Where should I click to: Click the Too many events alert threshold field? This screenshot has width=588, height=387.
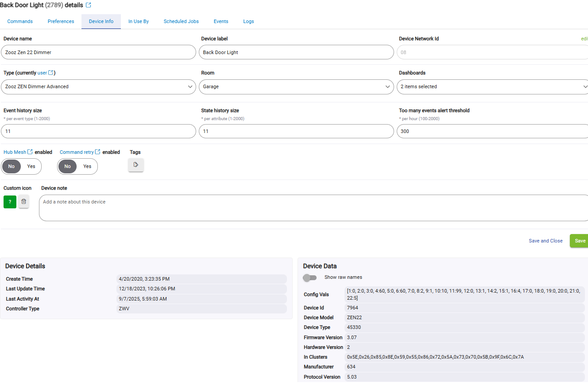492,131
